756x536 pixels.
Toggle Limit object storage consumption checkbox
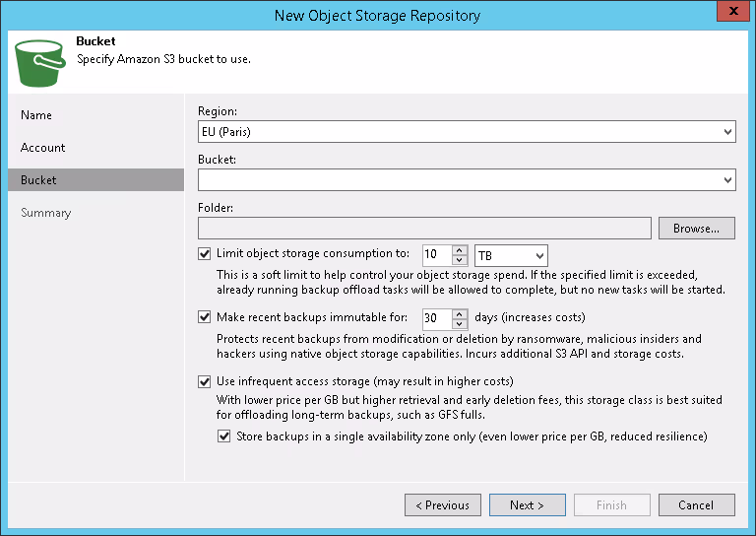click(205, 254)
